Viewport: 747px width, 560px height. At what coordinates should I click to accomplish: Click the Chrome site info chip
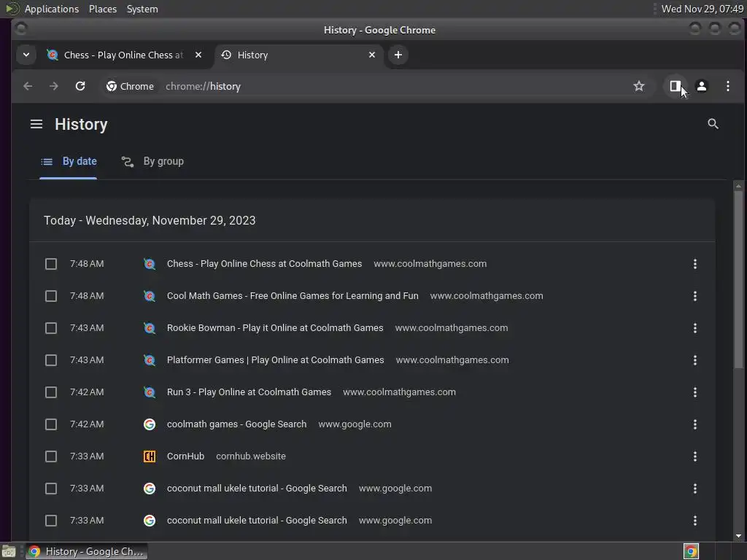[x=131, y=86]
